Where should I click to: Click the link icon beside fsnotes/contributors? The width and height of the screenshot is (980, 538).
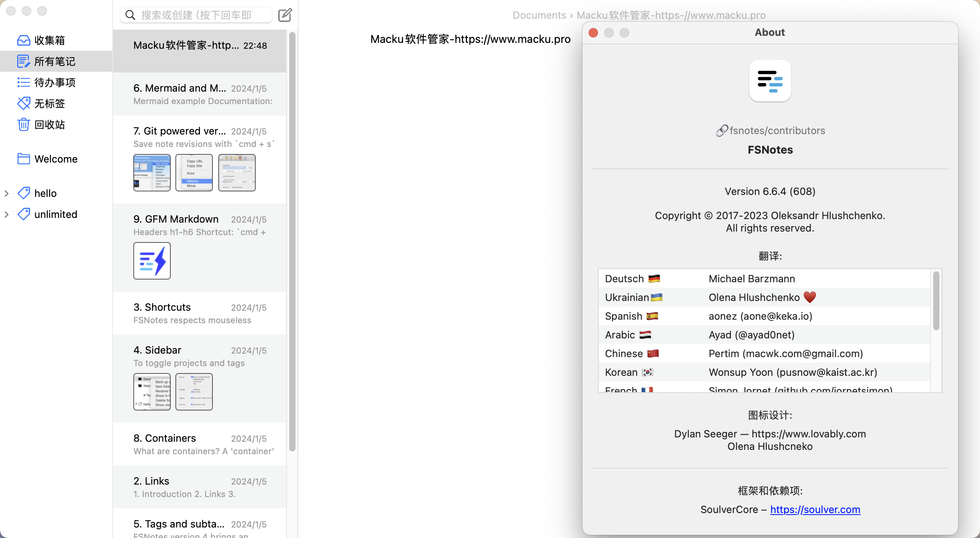[722, 131]
